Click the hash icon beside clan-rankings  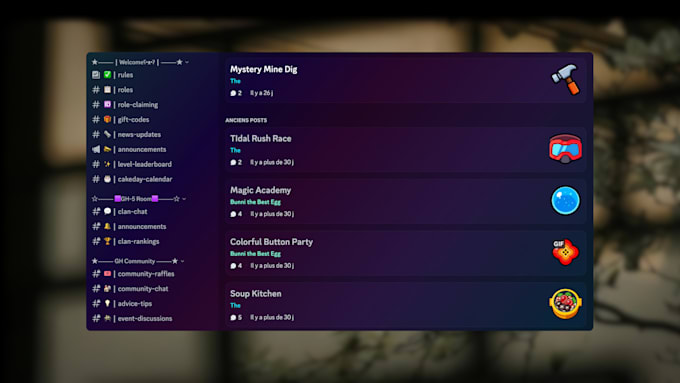(96, 241)
